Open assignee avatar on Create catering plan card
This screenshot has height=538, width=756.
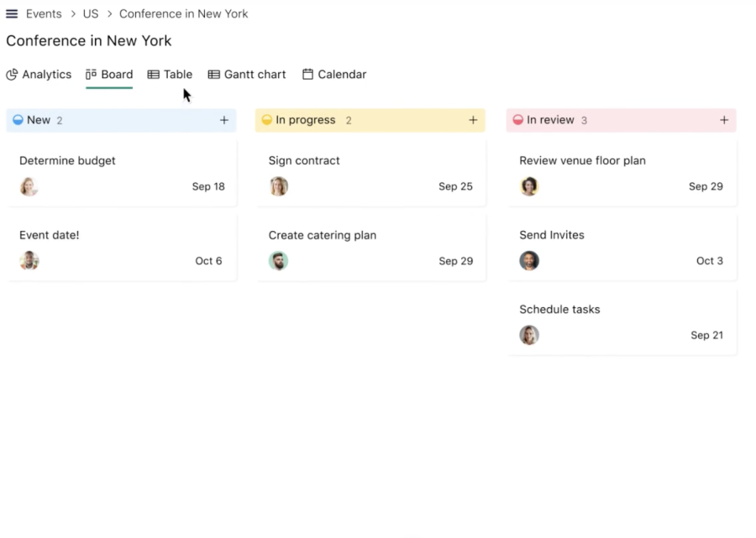[278, 260]
